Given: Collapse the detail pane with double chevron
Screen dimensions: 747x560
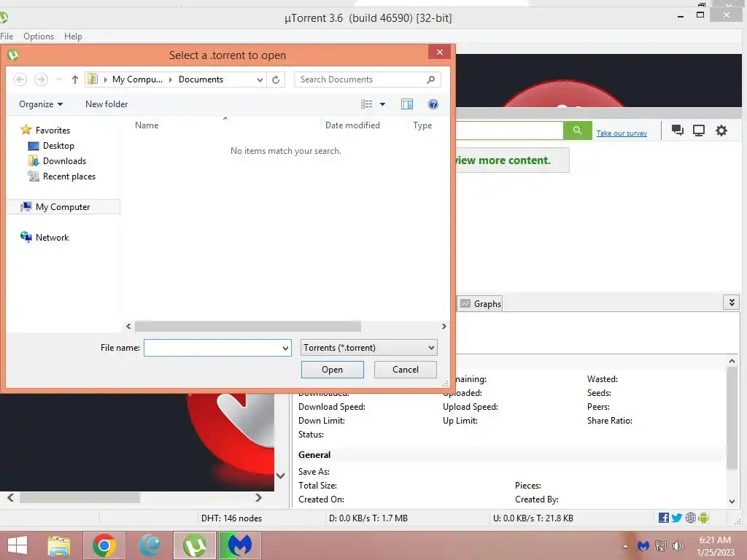Looking at the screenshot, I should pyautogui.click(x=731, y=303).
